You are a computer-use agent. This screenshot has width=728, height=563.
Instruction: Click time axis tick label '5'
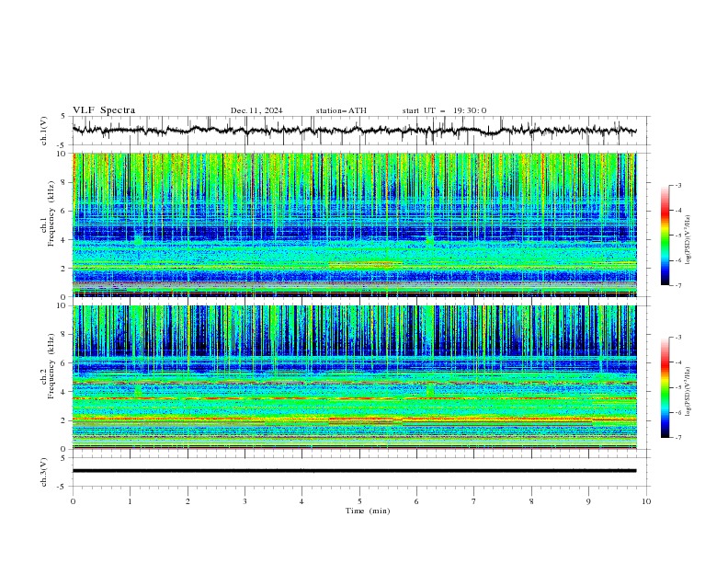[x=359, y=501]
